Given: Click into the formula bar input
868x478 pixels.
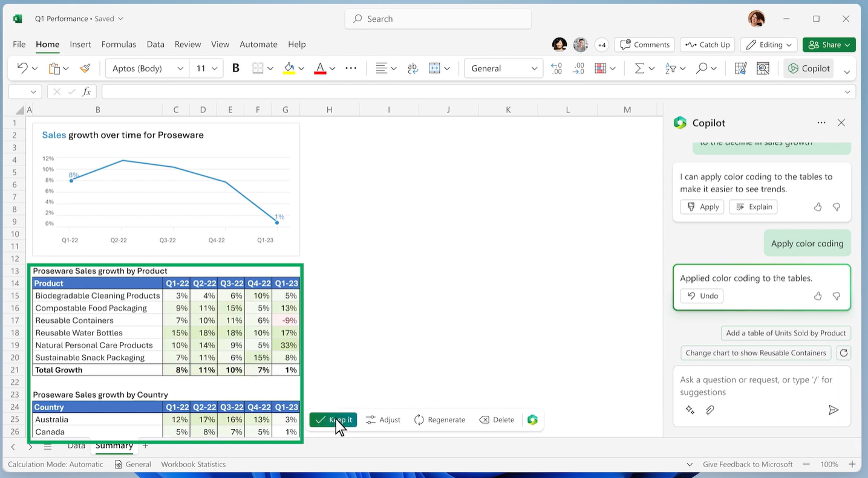Looking at the screenshot, I should click(471, 92).
